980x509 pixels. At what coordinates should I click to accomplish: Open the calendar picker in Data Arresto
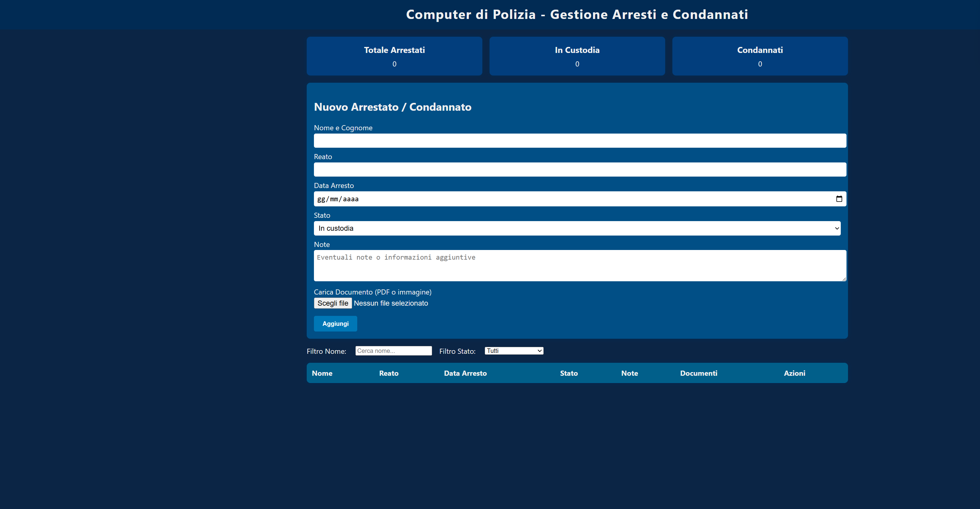839,199
